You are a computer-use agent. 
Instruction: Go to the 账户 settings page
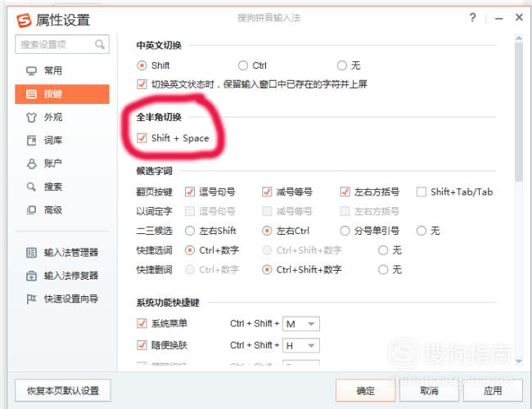point(62,164)
